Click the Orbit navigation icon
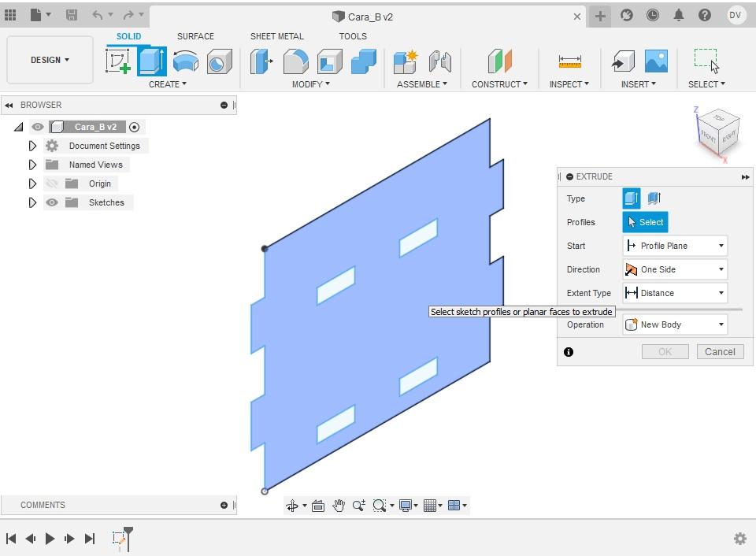Viewport: 756px width, 556px height. pos(292,506)
